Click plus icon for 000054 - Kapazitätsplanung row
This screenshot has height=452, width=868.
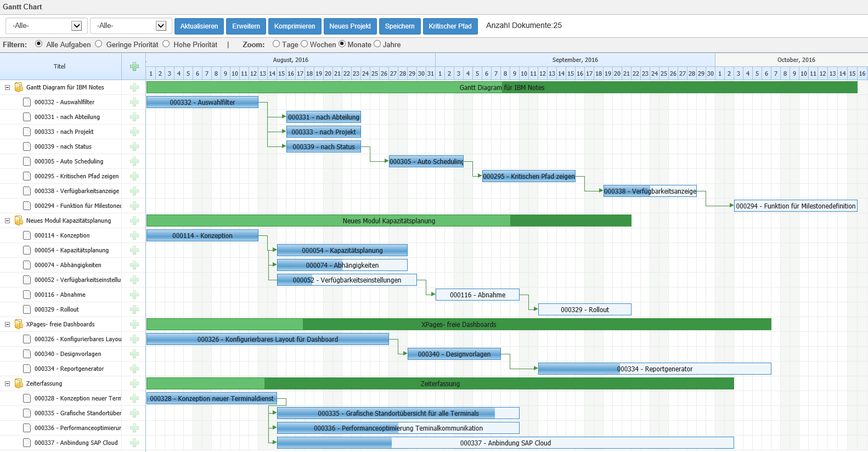pyautogui.click(x=134, y=250)
